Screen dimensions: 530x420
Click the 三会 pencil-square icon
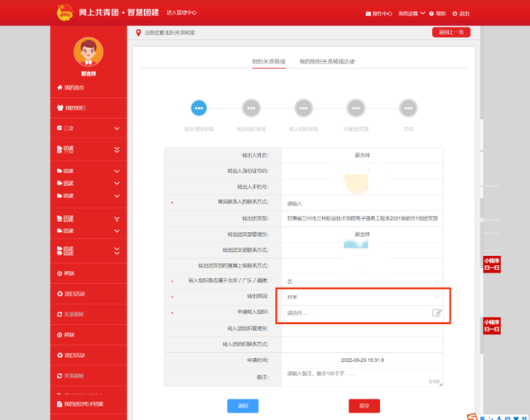point(60,128)
